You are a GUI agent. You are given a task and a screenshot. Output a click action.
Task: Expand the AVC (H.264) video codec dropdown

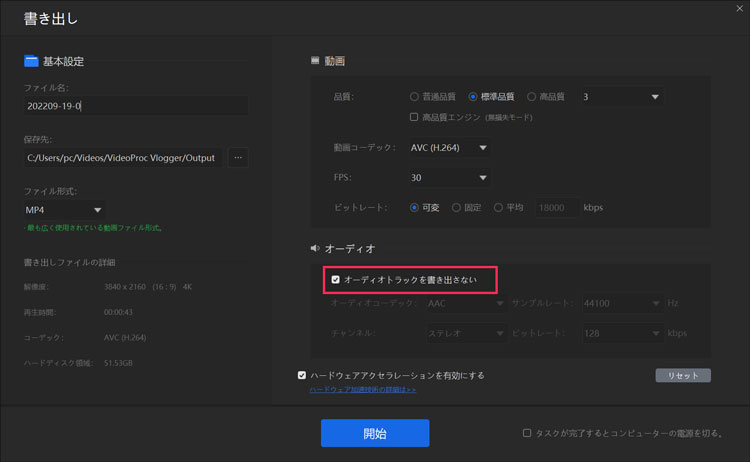coord(449,148)
